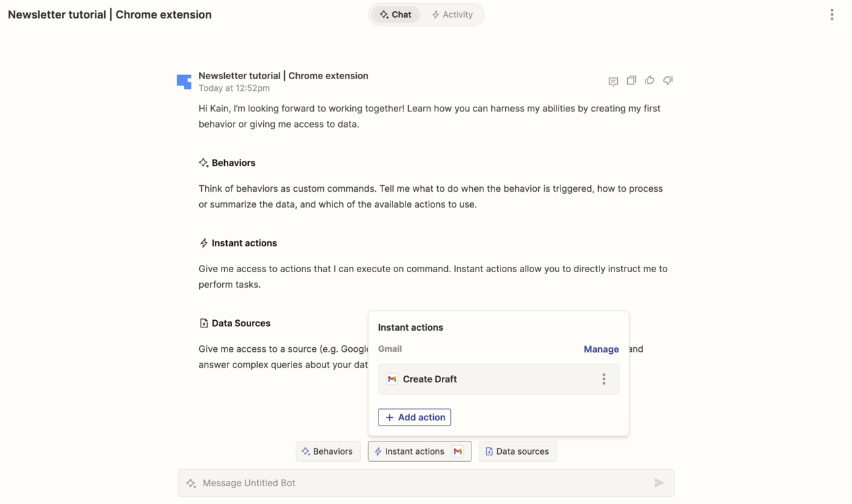Open the Activity tab
Image resolution: width=852 pixels, height=504 pixels.
click(x=452, y=14)
